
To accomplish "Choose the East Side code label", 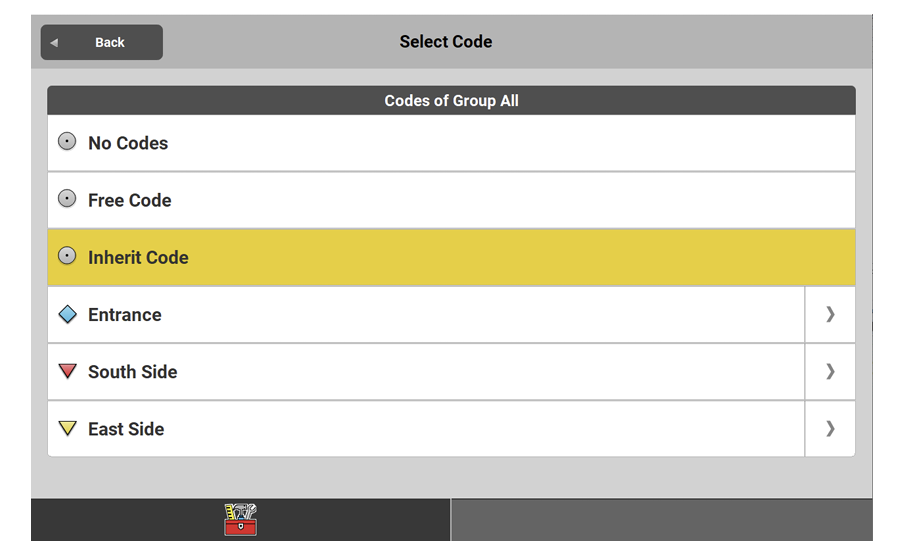I will click(x=126, y=429).
